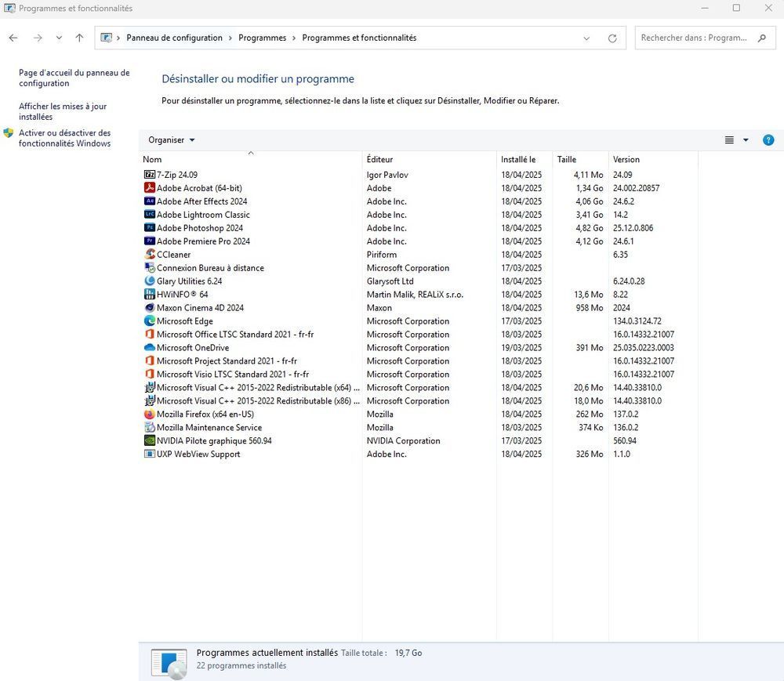784x681 pixels.
Task: Open Page d'accueil du panneau de configuration
Action: (x=74, y=78)
